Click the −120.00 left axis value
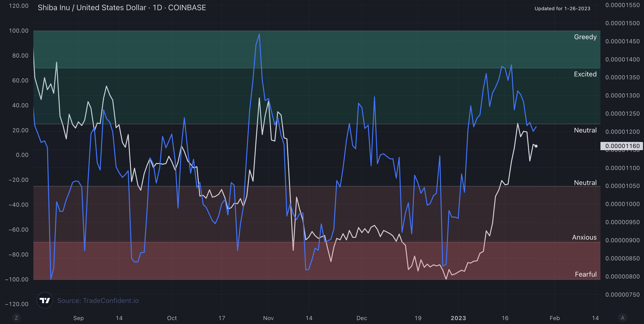This screenshot has height=324, width=644. [17, 304]
